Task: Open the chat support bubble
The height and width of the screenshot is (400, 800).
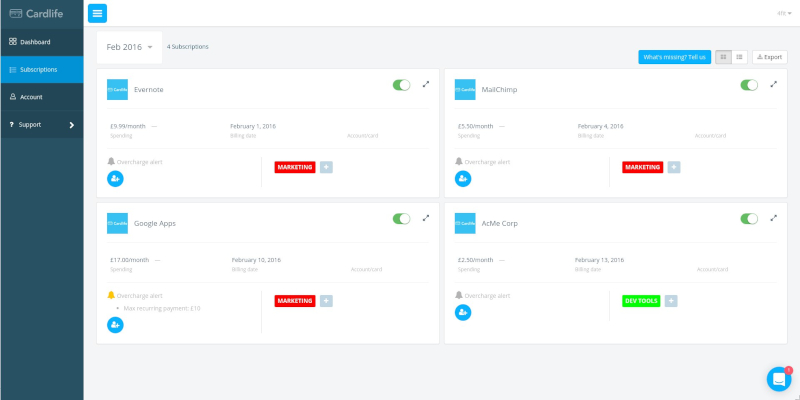Action: [x=778, y=379]
